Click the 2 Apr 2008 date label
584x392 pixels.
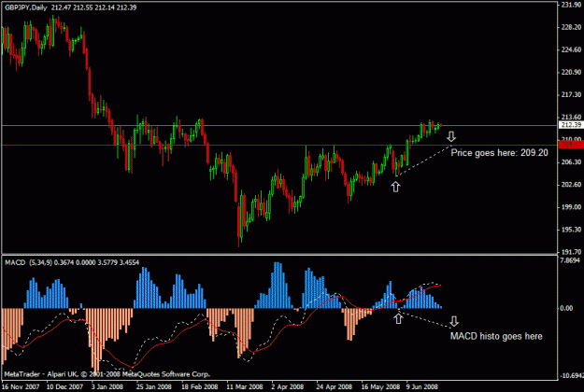click(288, 386)
